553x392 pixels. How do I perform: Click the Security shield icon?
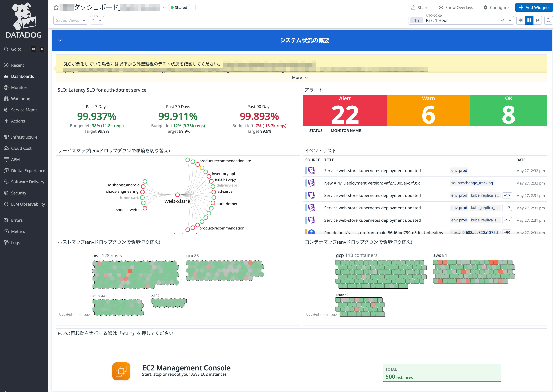[x=6, y=193]
